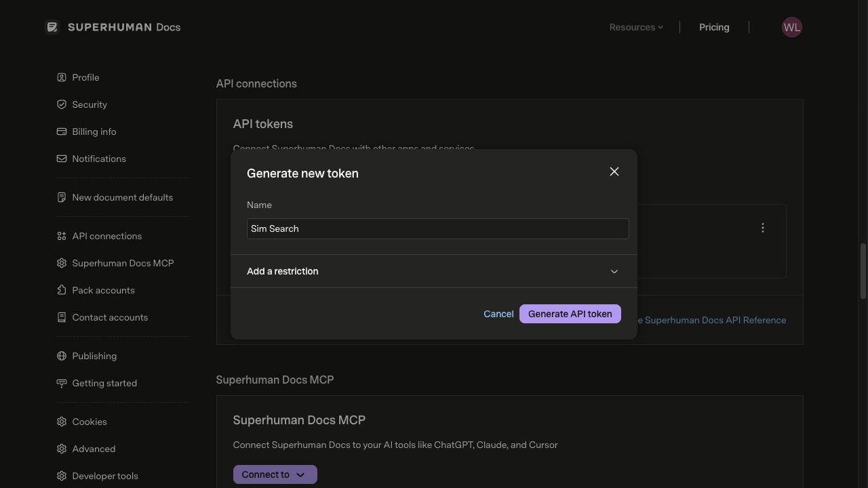868x488 pixels.
Task: Click the API tokens heading text
Action: (263, 124)
